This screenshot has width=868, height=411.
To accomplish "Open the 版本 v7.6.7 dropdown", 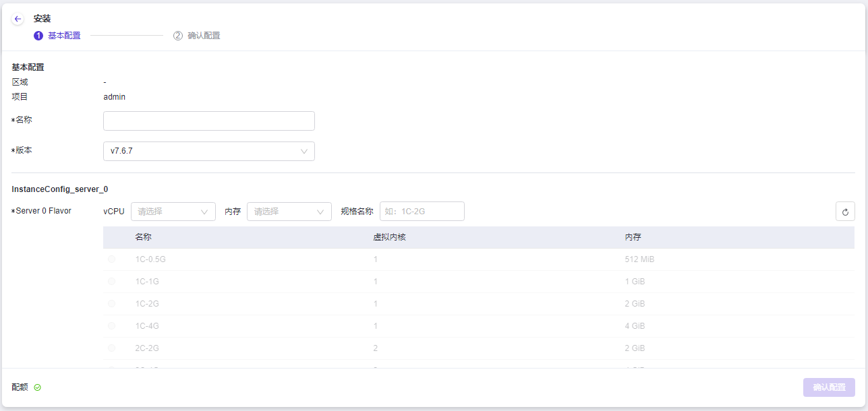I will click(x=208, y=152).
